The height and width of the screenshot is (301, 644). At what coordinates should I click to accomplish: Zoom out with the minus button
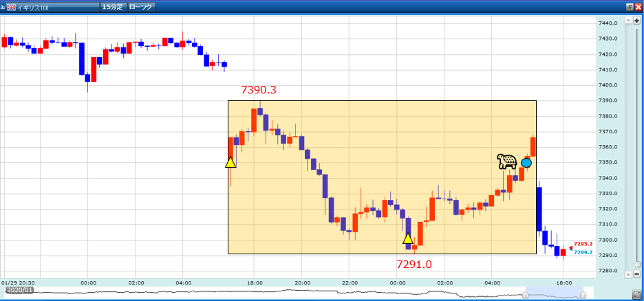637,274
